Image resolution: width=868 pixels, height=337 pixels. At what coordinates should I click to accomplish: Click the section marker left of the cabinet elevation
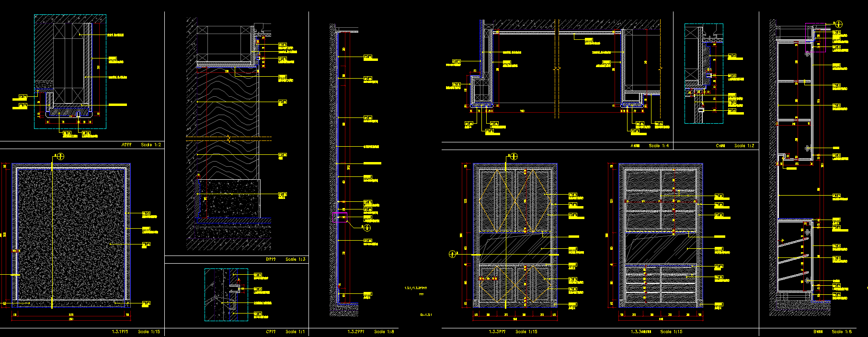click(x=453, y=254)
